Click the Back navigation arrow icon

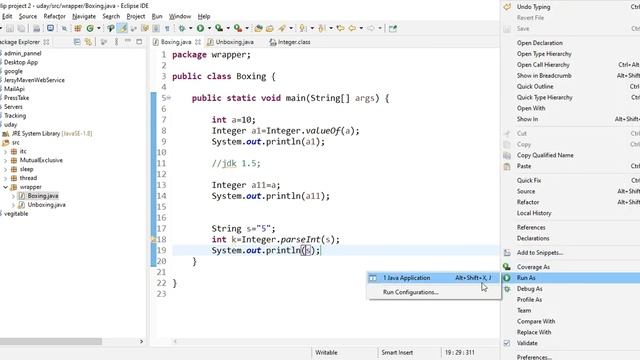tap(352, 28)
